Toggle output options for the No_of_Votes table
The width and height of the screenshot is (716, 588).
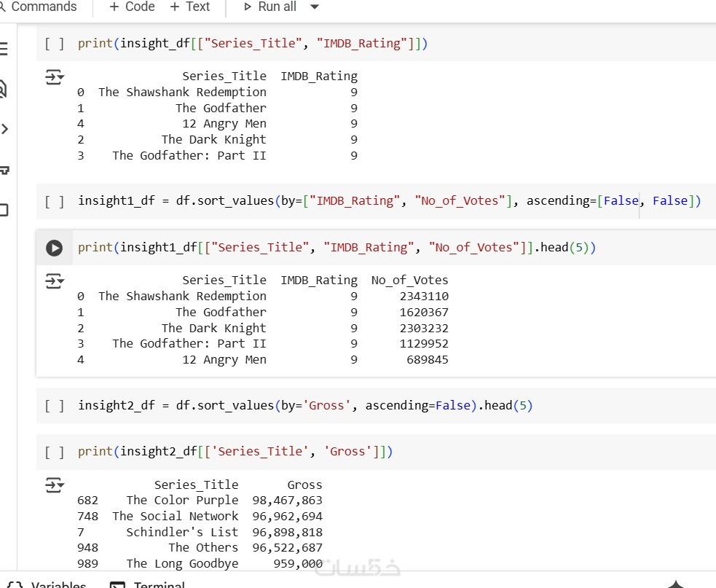point(55,281)
